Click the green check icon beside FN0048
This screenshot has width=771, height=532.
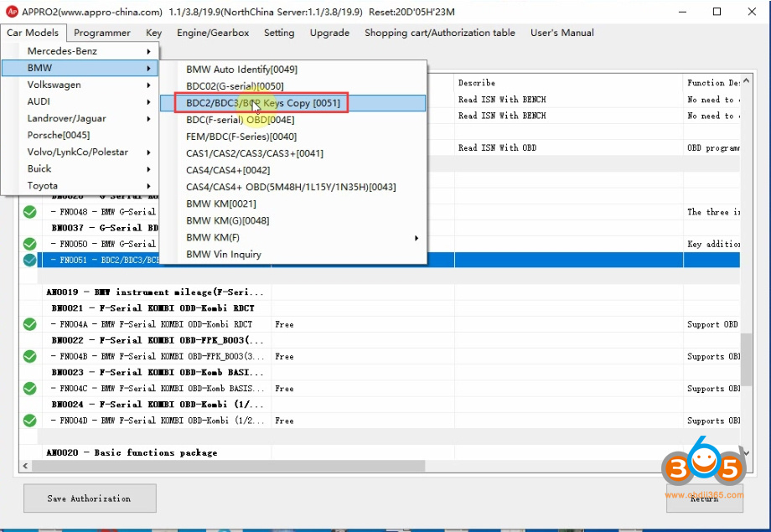click(x=30, y=212)
